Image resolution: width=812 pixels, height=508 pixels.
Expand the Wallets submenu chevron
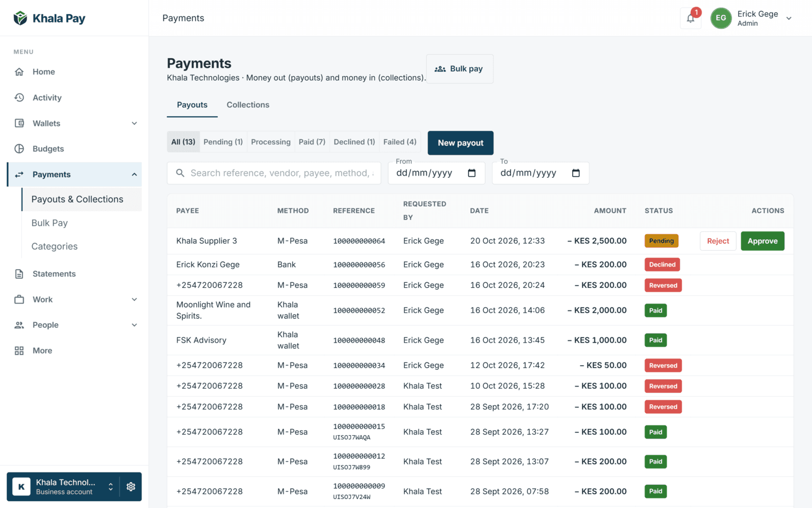[134, 123]
